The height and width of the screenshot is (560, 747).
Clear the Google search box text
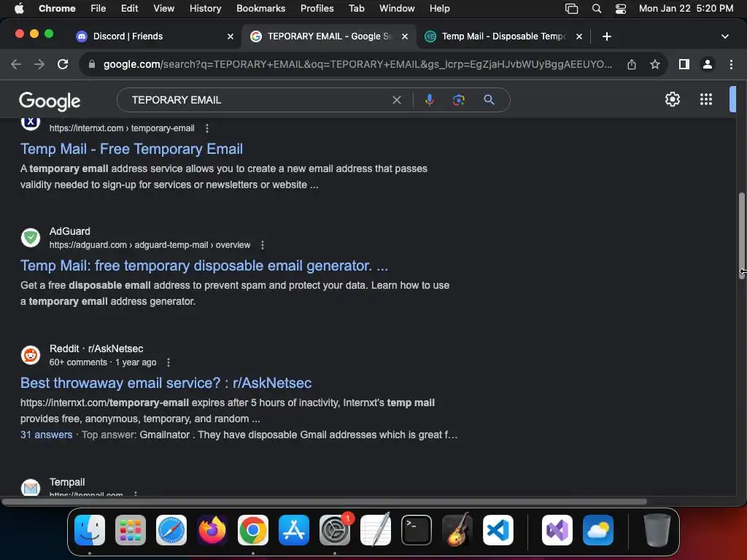396,100
